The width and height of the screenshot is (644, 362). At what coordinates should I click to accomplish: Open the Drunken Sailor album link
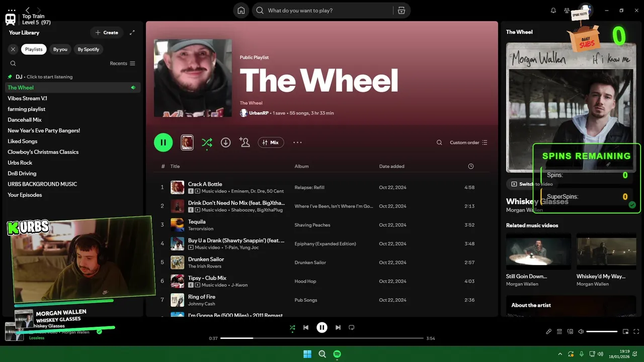tap(309, 262)
